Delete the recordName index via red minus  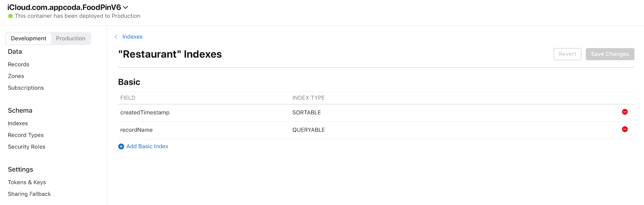(625, 129)
